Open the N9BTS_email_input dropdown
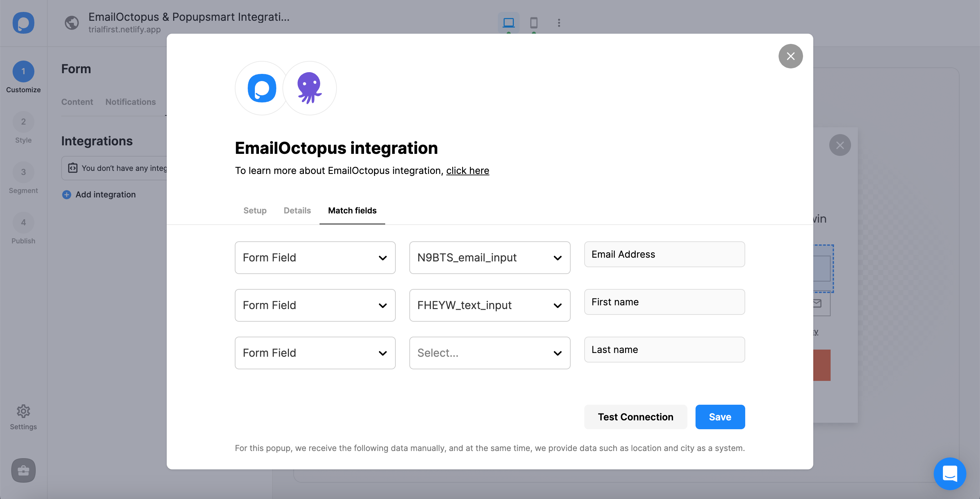The image size is (980, 499). coord(489,258)
